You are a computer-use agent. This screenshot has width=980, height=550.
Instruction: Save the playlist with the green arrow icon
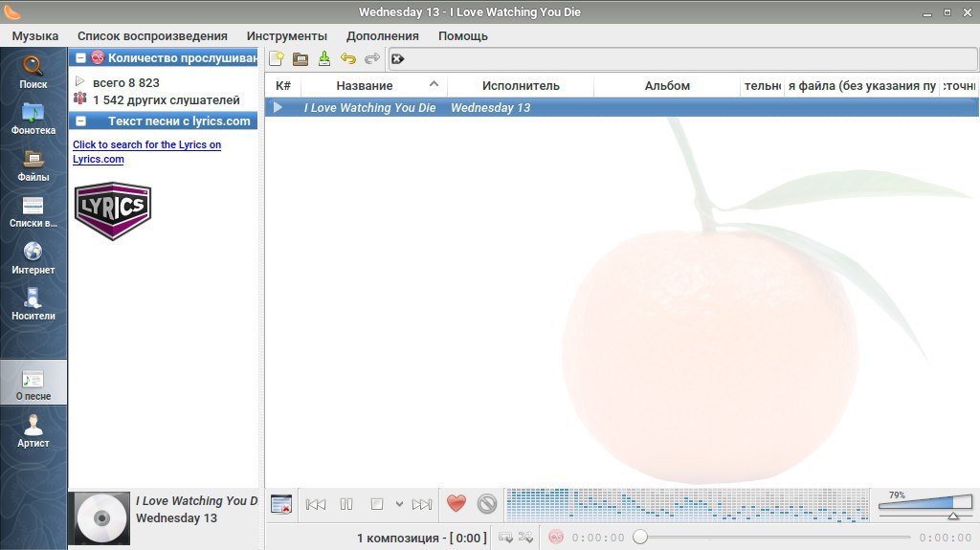pos(324,58)
